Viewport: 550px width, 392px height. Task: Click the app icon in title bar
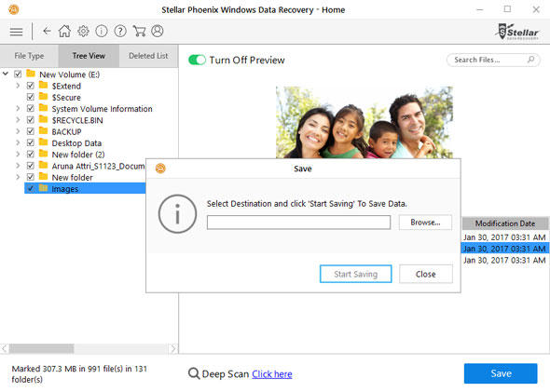pos(13,9)
